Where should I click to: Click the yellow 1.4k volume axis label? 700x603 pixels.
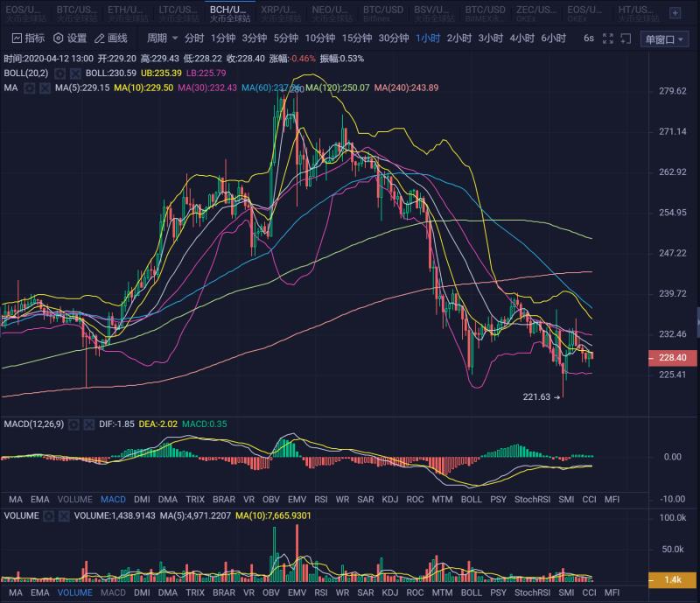(672, 580)
